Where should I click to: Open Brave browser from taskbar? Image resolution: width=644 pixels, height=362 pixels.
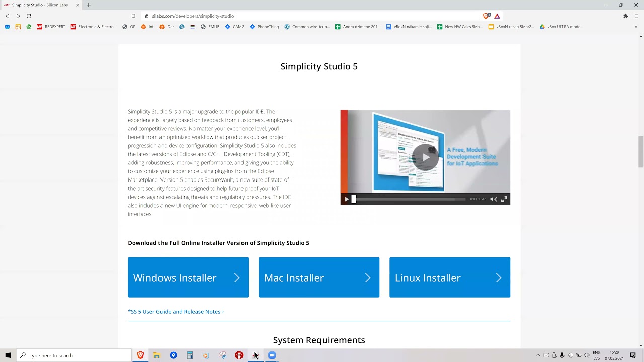[140, 355]
